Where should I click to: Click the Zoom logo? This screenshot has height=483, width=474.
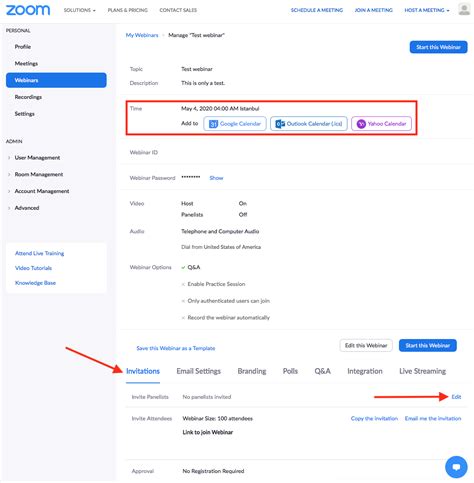point(28,10)
